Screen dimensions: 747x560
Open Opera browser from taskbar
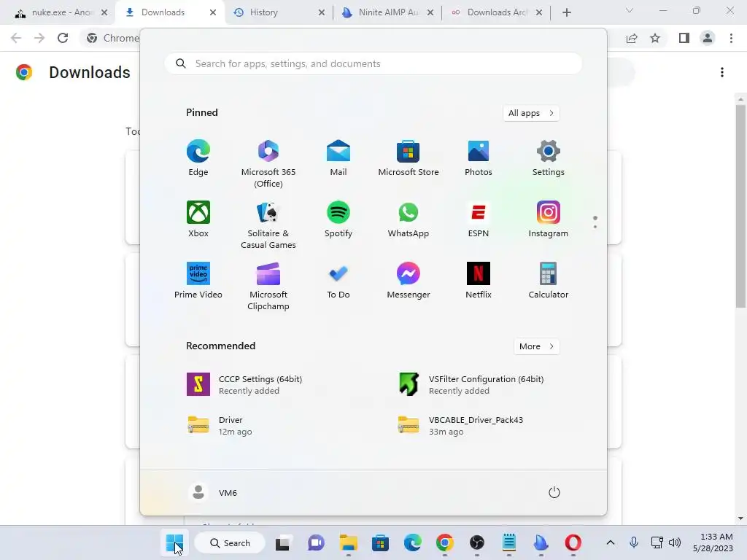pyautogui.click(x=573, y=542)
